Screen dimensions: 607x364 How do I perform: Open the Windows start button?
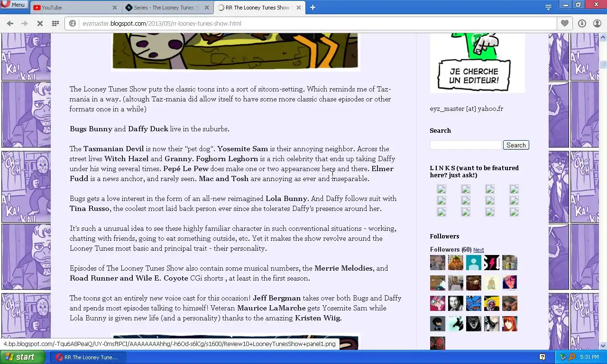(x=23, y=357)
